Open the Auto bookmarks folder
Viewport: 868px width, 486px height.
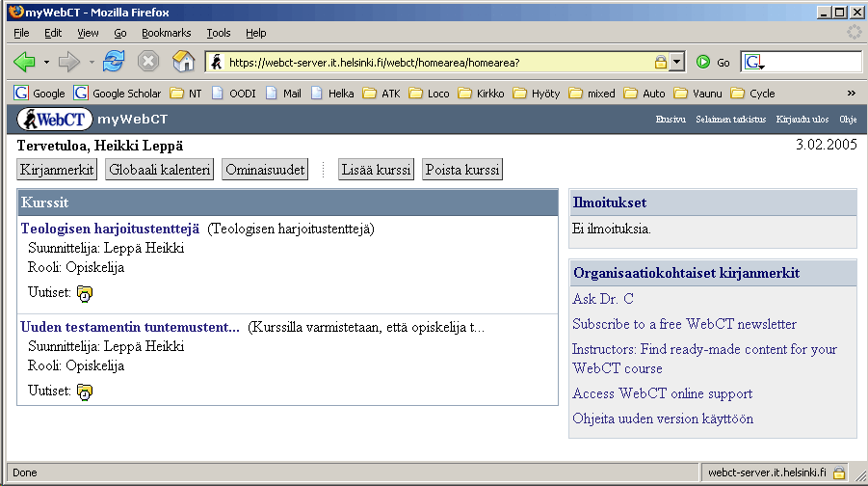tap(644, 94)
